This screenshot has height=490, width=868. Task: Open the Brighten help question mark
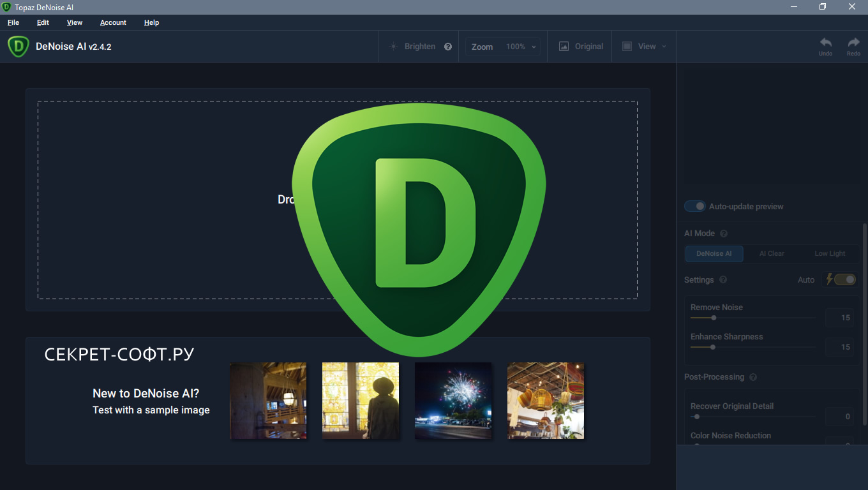(x=448, y=47)
